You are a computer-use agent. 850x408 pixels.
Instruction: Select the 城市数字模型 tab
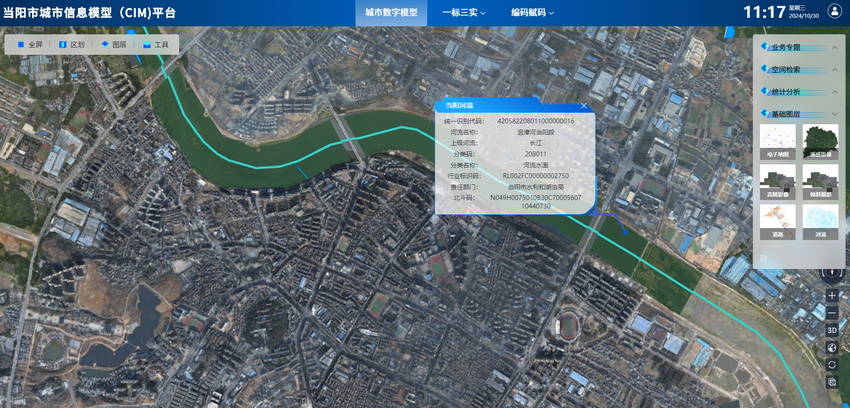(390, 13)
